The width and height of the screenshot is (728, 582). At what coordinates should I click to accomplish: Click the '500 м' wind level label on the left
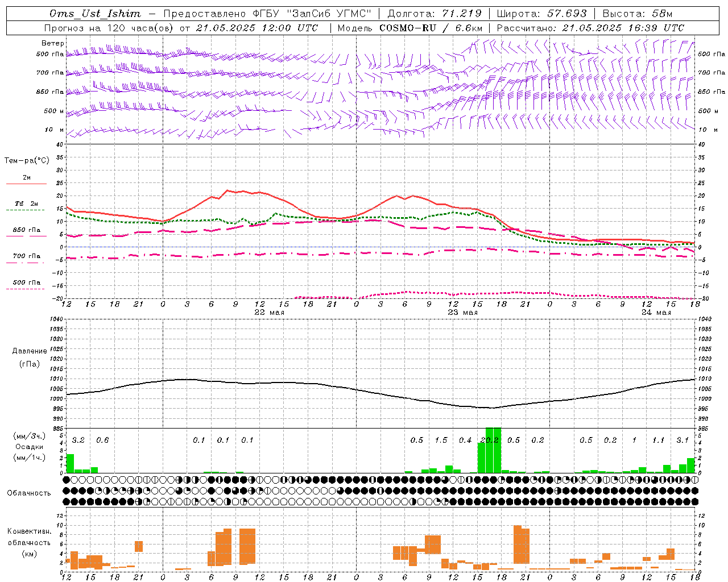[x=55, y=111]
